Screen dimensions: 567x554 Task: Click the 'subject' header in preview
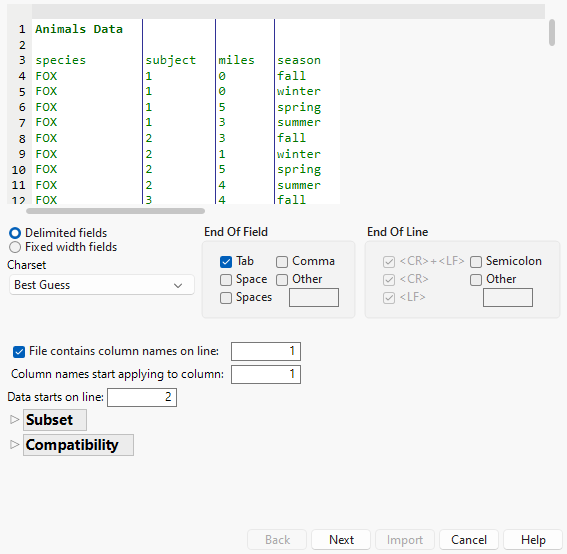pos(170,60)
